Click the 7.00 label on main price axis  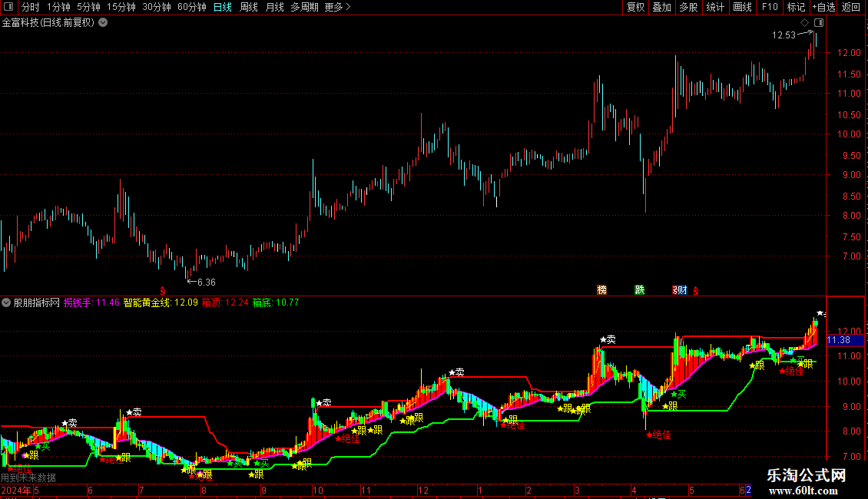851,256
